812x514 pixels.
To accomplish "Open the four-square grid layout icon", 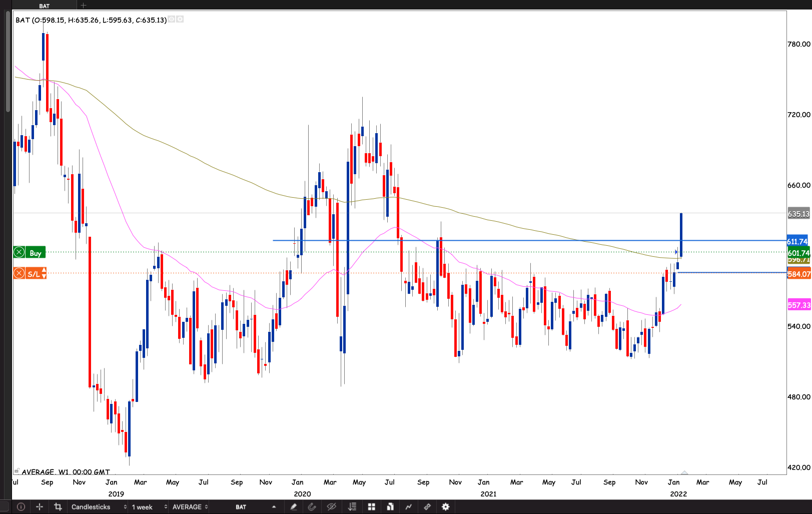I will coord(371,507).
